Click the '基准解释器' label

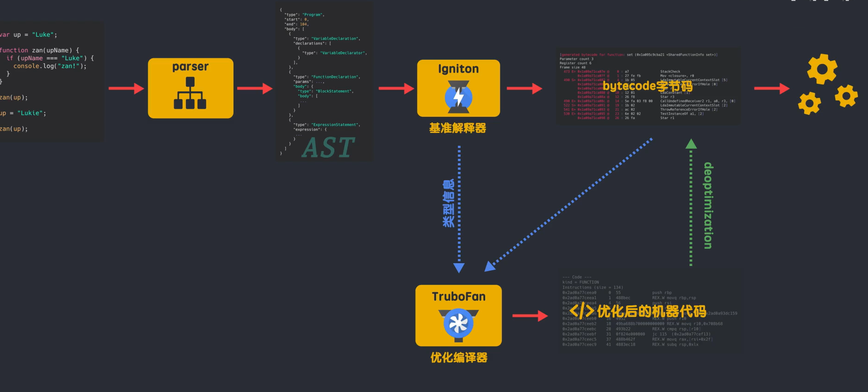click(x=458, y=128)
